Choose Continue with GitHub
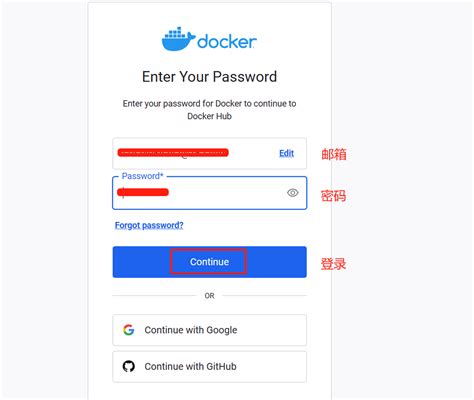Screen dimensions: 474x400 (209, 367)
